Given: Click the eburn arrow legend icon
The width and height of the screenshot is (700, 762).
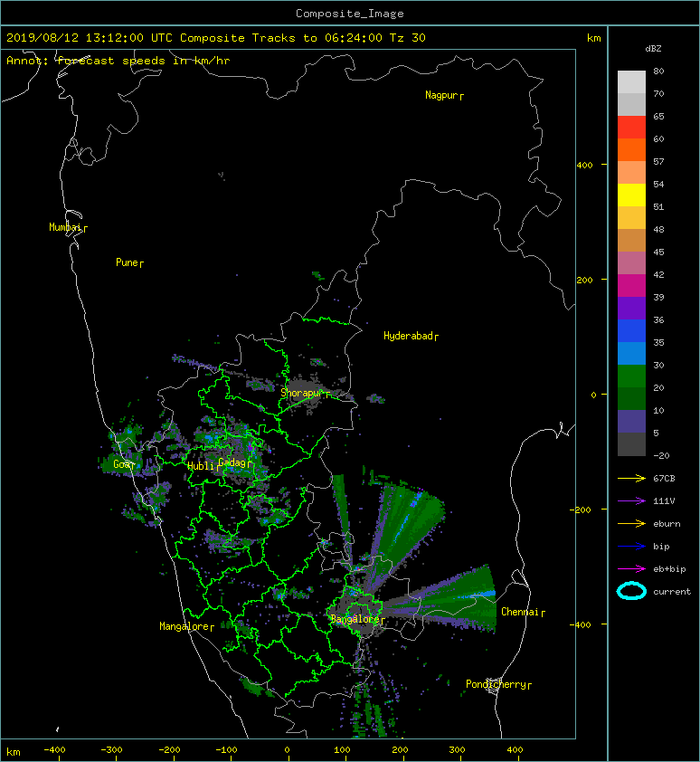Looking at the screenshot, I should pos(631,523).
